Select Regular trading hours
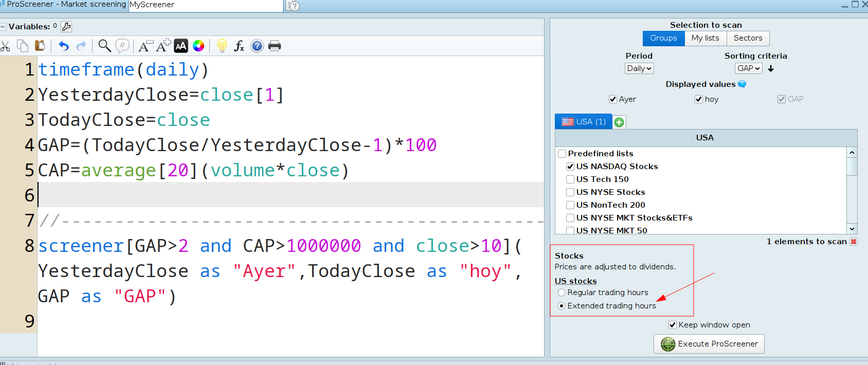Image resolution: width=868 pixels, height=365 pixels. pos(562,293)
